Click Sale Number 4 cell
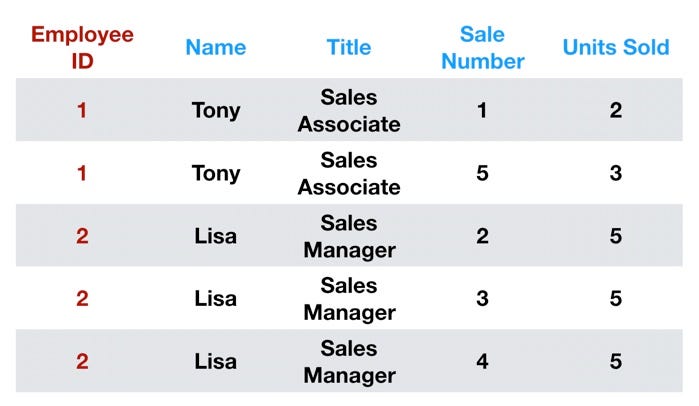Image resolution: width=699 pixels, height=406 pixels. (482, 361)
